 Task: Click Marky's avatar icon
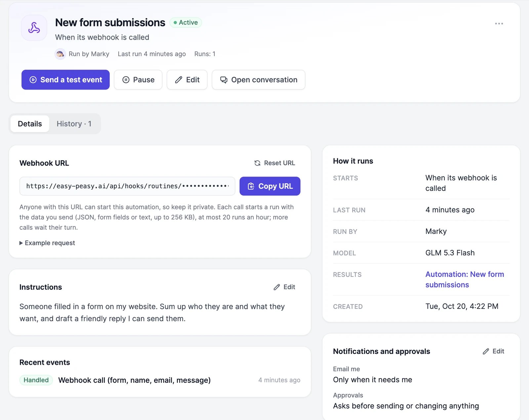60,54
